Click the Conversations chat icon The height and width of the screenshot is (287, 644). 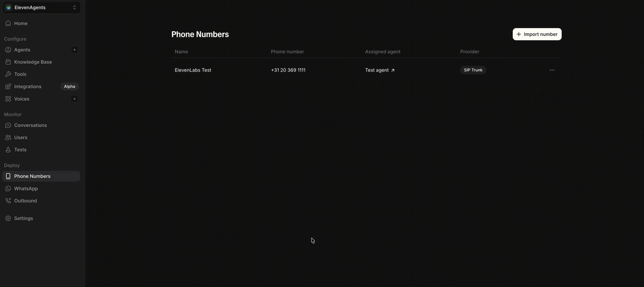8,125
